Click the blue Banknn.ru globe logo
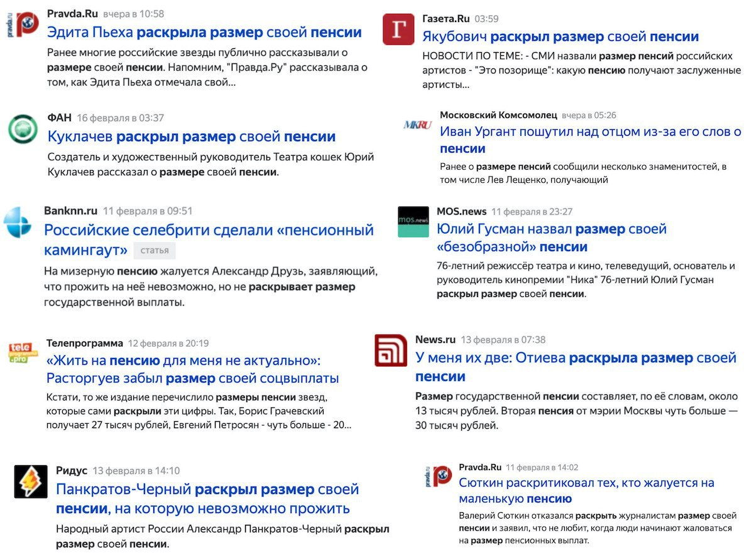 click(18, 222)
